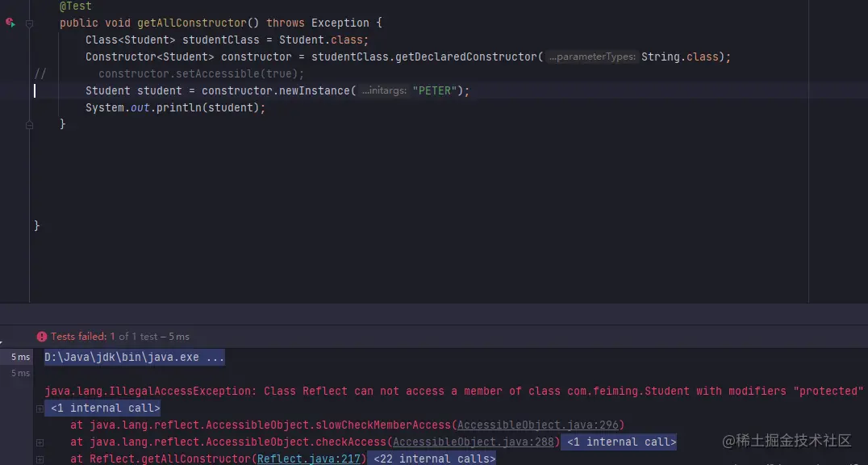Click the 'slowCheckMemberAccess' stack trace line
The height and width of the screenshot is (465, 868).
click(347, 425)
